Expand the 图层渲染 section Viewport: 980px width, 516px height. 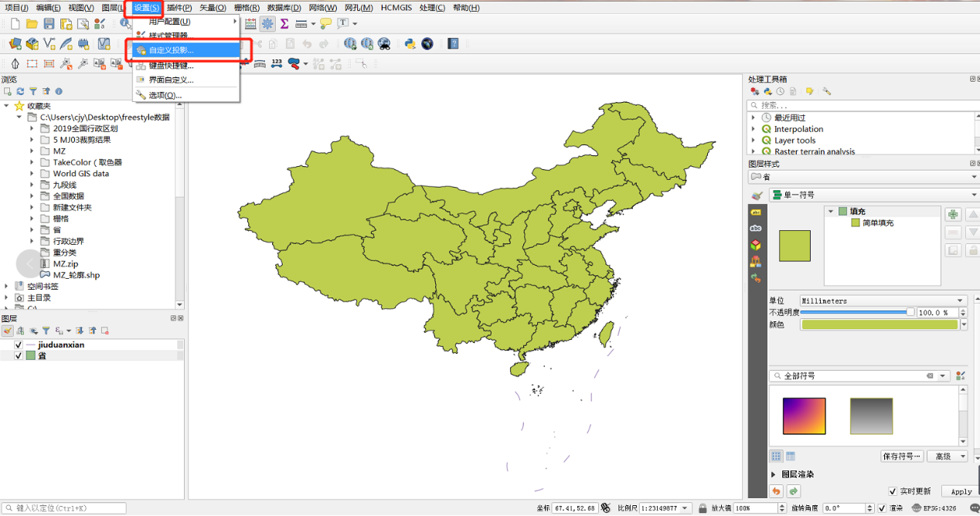(x=775, y=474)
